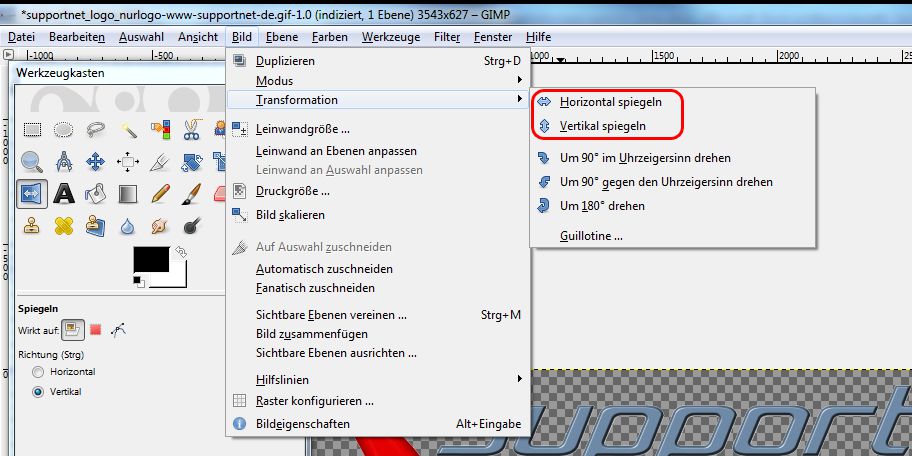Select the Clone stamp tool
Image resolution: width=912 pixels, height=456 pixels.
click(x=32, y=225)
